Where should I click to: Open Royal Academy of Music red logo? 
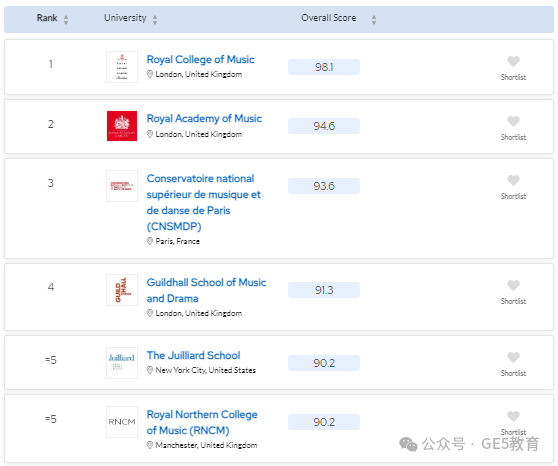[x=122, y=126]
